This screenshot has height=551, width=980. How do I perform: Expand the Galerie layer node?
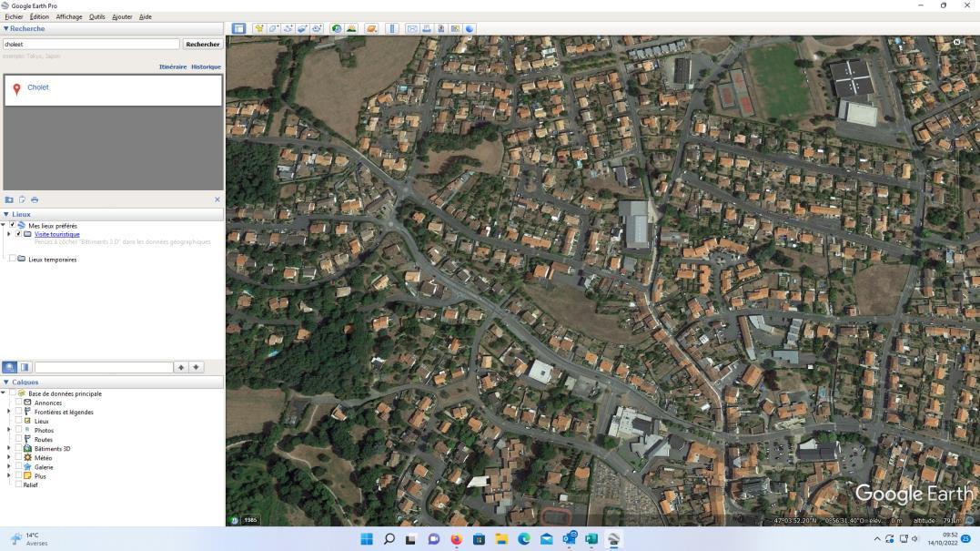(x=9, y=466)
